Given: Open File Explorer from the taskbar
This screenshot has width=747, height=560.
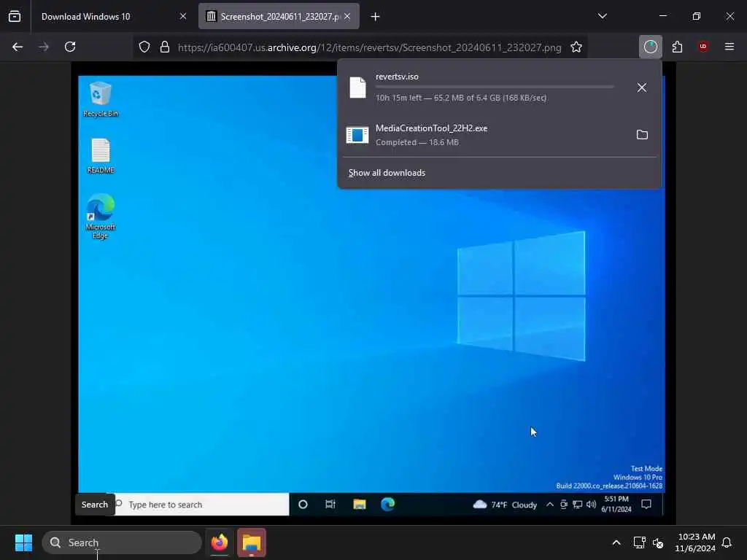Looking at the screenshot, I should click(x=252, y=542).
